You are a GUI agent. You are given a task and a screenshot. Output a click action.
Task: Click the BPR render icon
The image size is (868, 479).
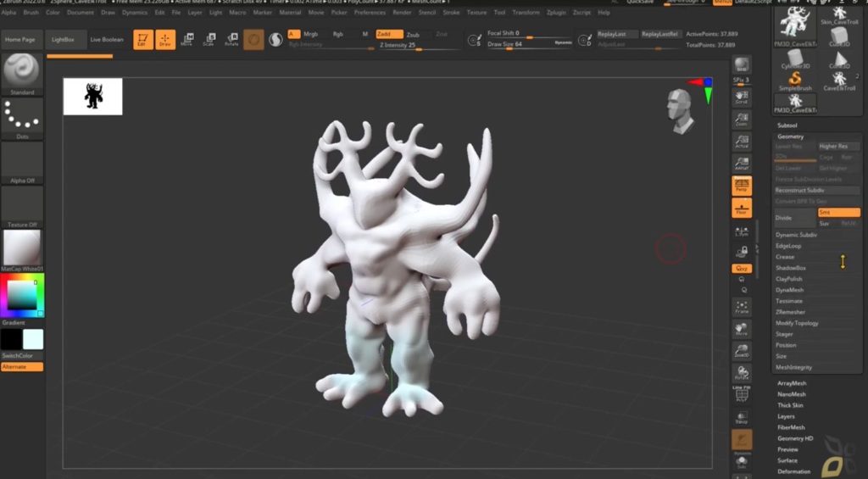tap(741, 64)
